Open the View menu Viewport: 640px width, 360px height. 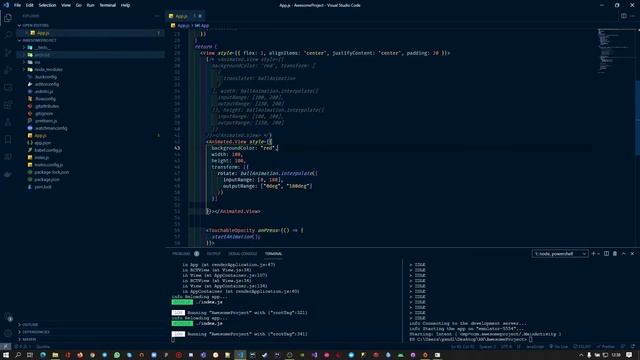(66, 5)
